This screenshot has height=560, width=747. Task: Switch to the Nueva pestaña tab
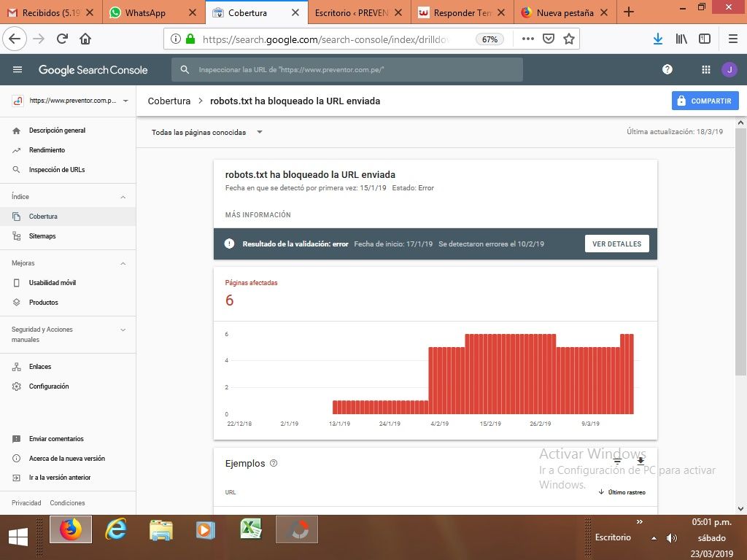(x=565, y=12)
